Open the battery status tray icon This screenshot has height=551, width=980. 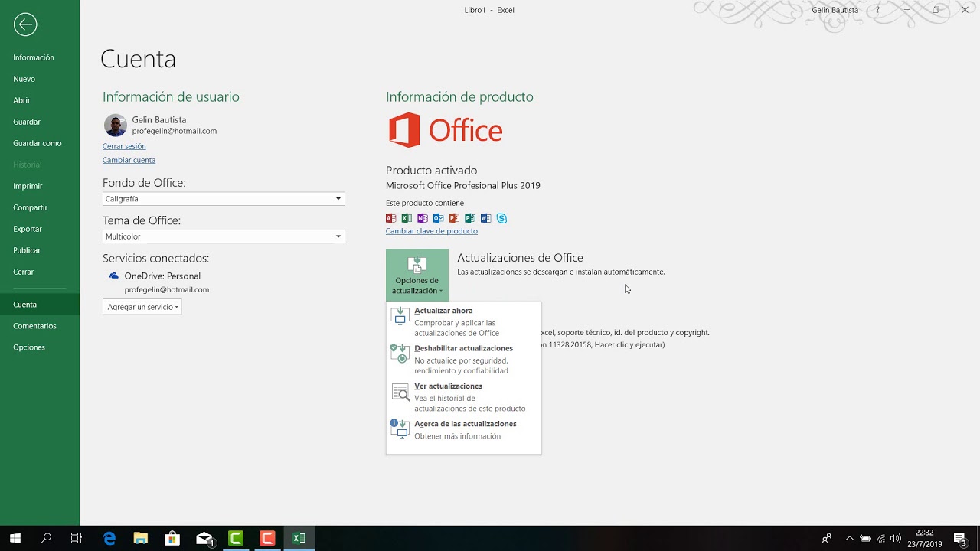pyautogui.click(x=865, y=538)
